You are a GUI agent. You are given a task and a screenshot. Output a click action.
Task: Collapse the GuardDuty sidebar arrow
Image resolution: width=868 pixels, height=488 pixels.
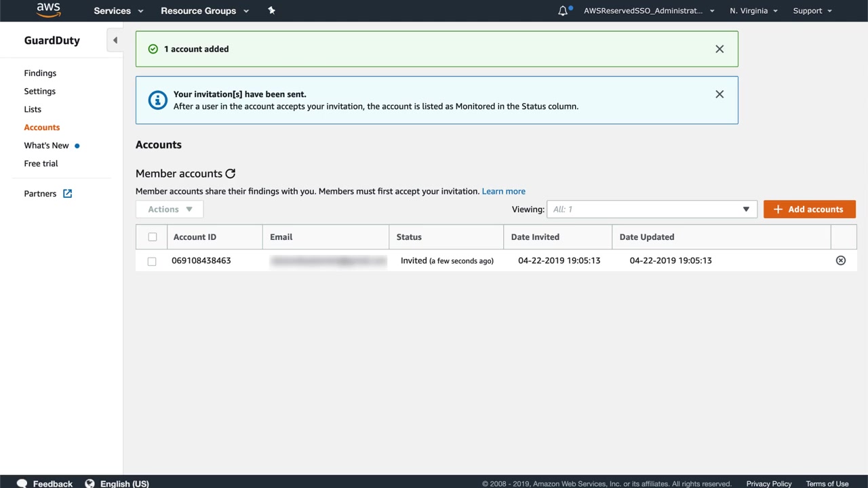click(x=115, y=41)
